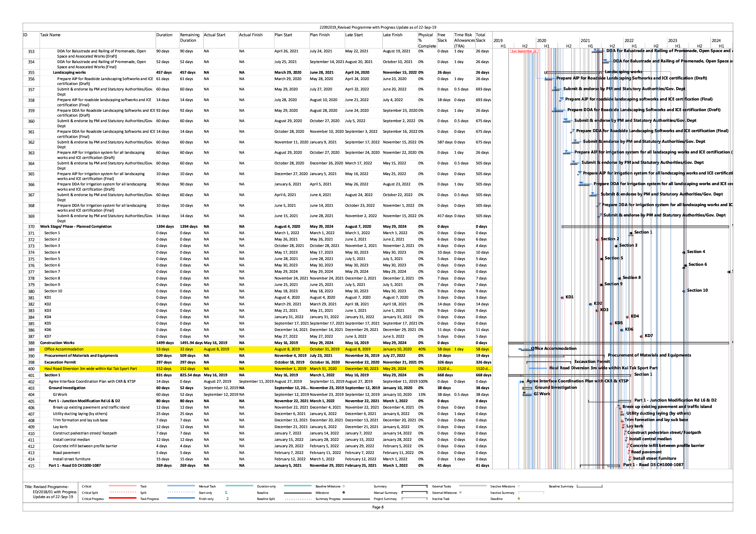Viewport: 756px width, 534px height.
Task: Click the Start-only bracket symbol in legend
Action: click(x=226, y=493)
